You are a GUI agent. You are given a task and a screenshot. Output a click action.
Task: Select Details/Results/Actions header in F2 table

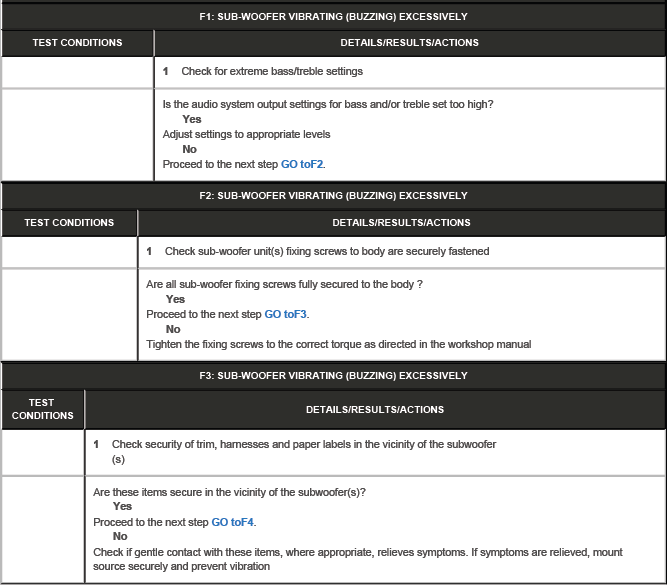[401, 223]
